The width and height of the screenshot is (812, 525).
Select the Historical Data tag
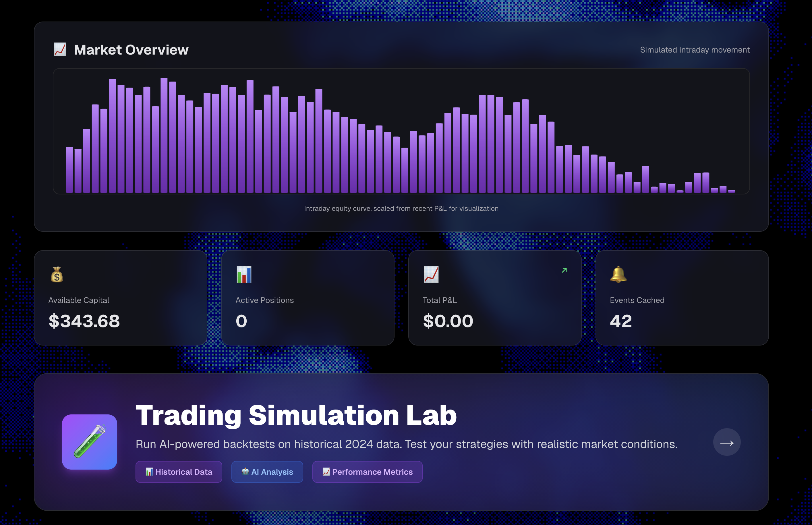coord(179,472)
